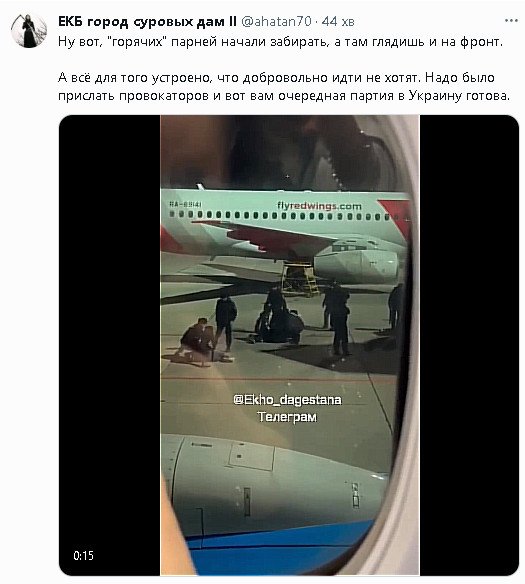Screen dimensions: 525x584
Task: Click the left black letterbox area of the video
Action: [x=109, y=345]
